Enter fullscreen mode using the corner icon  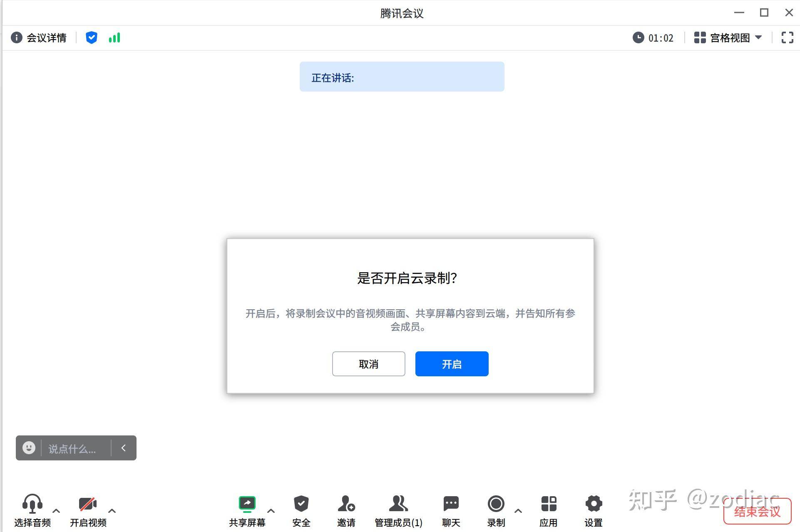[787, 38]
